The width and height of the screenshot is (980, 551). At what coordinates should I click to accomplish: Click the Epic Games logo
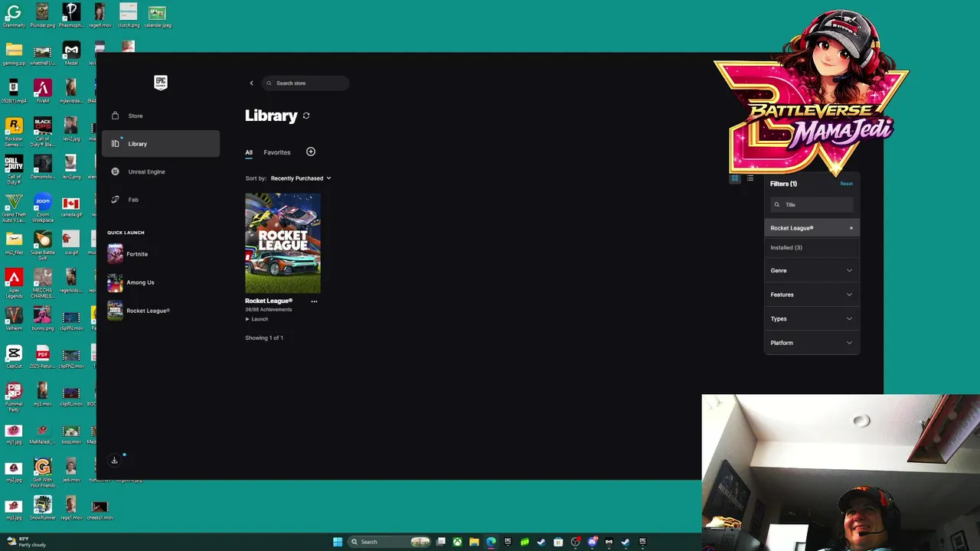point(161,83)
